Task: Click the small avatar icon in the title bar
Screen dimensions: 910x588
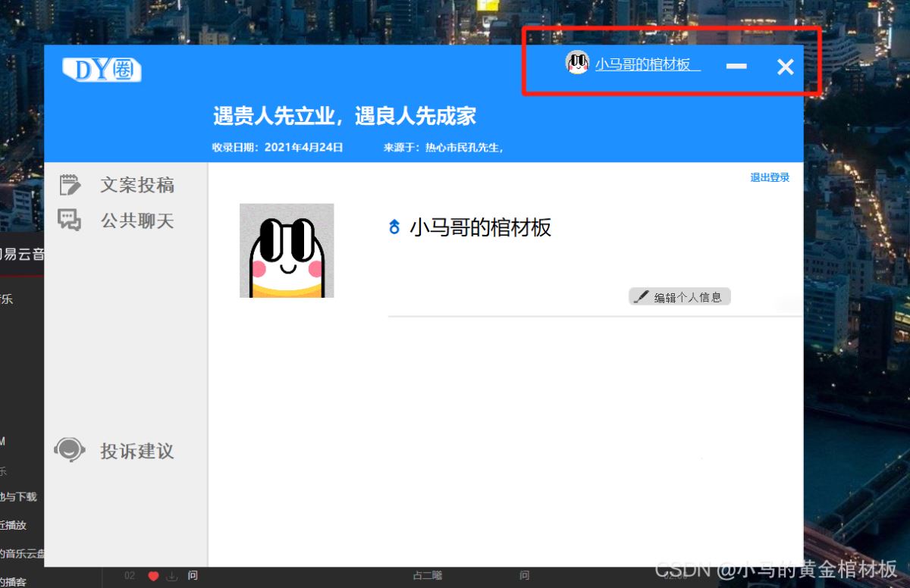Action: pyautogui.click(x=577, y=64)
